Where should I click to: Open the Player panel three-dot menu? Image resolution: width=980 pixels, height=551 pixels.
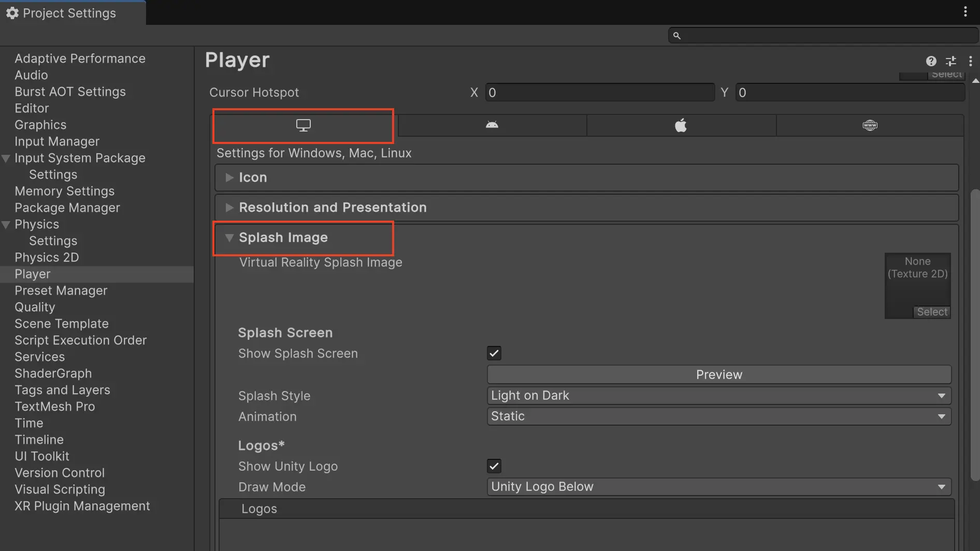pyautogui.click(x=970, y=61)
